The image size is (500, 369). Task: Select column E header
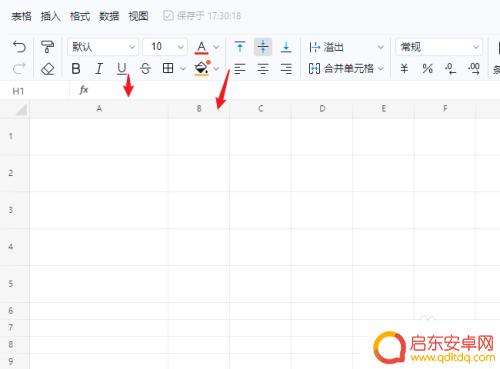pos(384,108)
